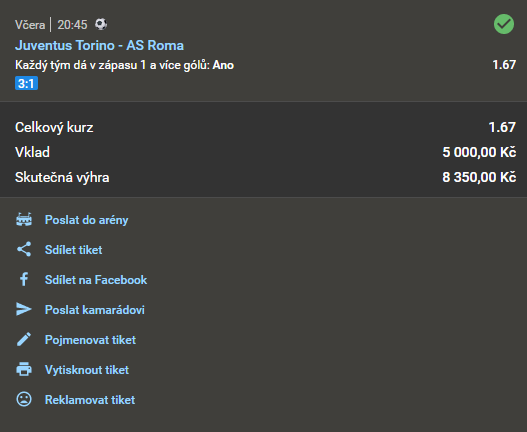Select Poslat do arény option

click(x=86, y=220)
